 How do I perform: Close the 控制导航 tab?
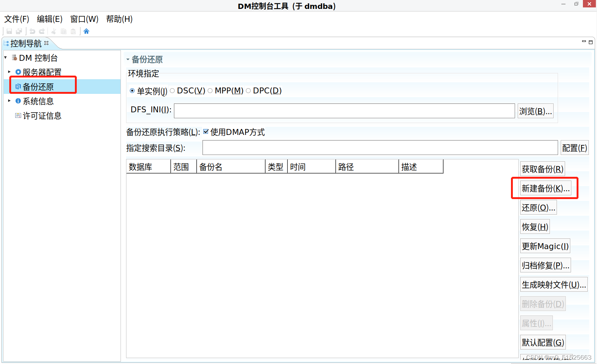point(46,43)
